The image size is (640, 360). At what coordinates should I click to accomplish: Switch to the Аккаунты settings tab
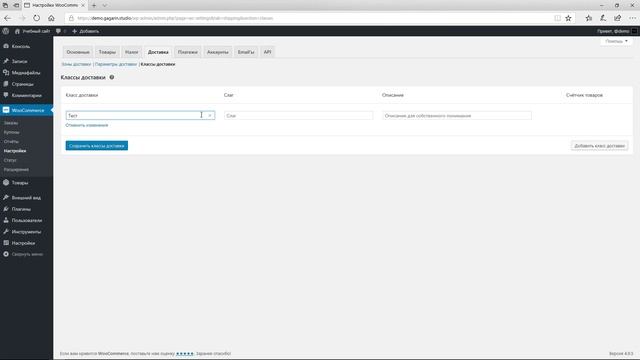(218, 52)
